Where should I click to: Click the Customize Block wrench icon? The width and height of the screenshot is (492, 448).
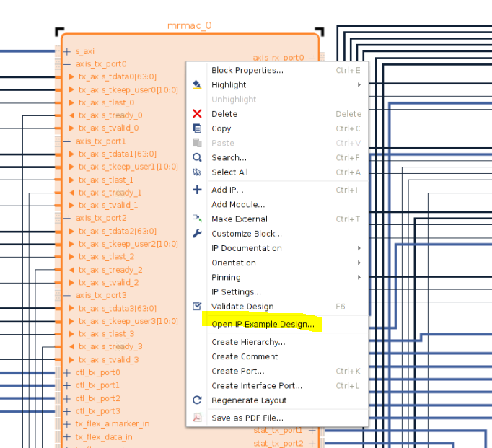pos(197,234)
